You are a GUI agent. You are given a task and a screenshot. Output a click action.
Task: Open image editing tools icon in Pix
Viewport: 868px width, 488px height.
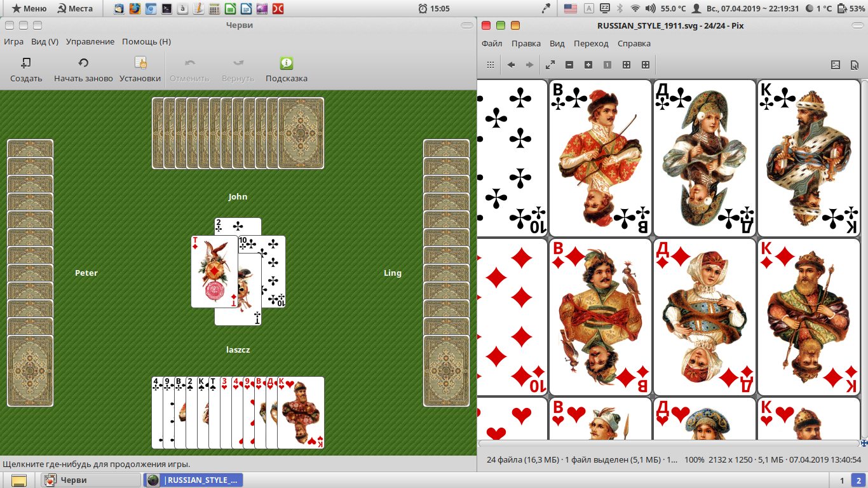pos(836,65)
